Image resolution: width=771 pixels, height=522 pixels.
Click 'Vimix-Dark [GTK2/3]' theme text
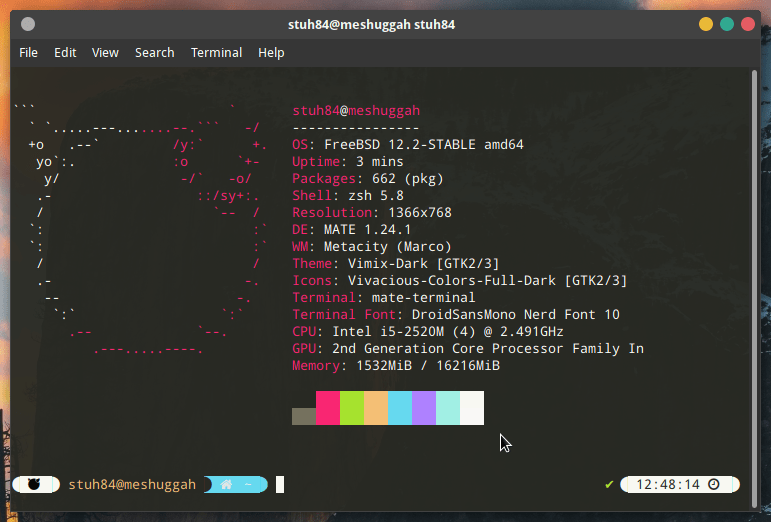(x=423, y=264)
